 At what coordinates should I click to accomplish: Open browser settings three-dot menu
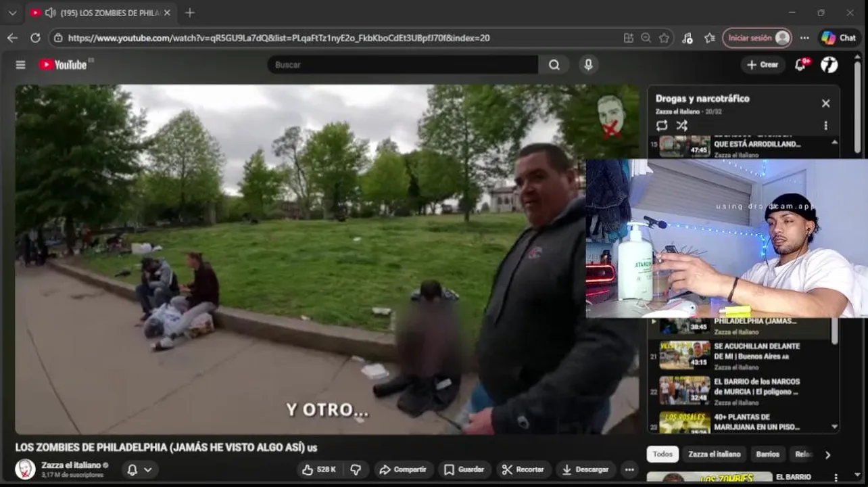[804, 38]
